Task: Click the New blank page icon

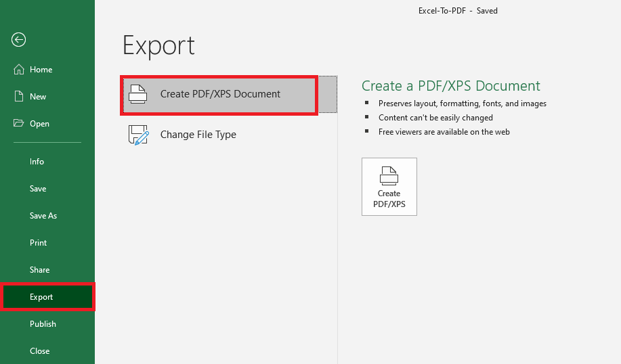Action: click(18, 96)
